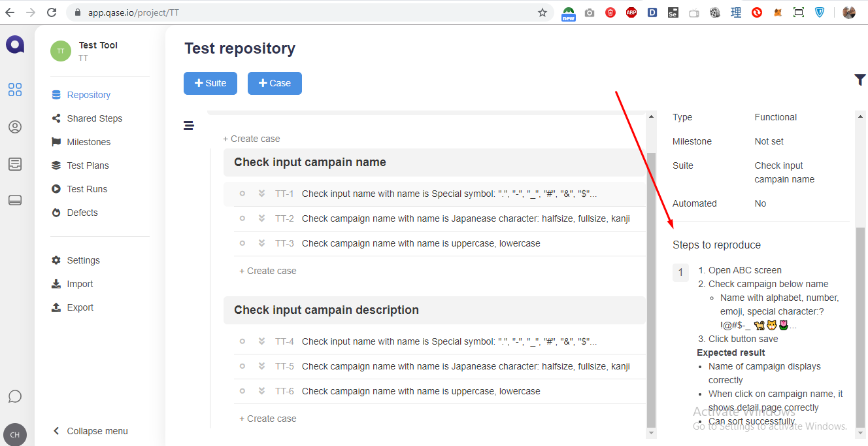Open the inbox tray icon in left rail

(15, 164)
